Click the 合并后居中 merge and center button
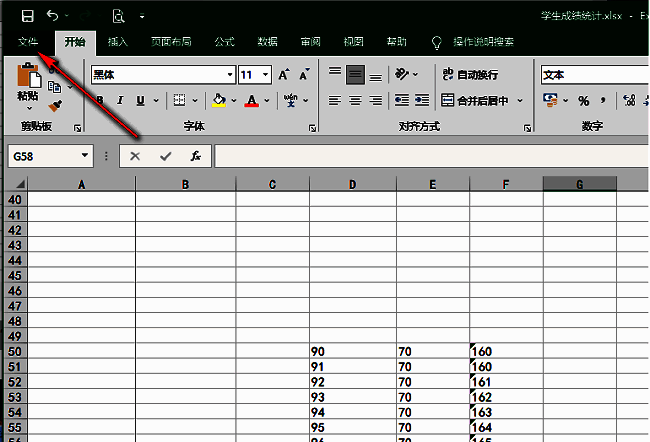 click(475, 100)
